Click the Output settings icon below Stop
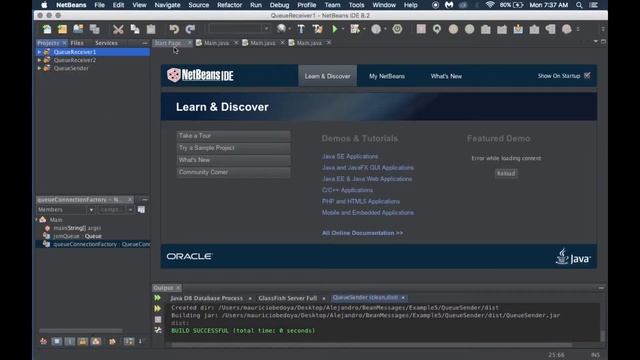This screenshot has width=640, height=360. tap(158, 330)
